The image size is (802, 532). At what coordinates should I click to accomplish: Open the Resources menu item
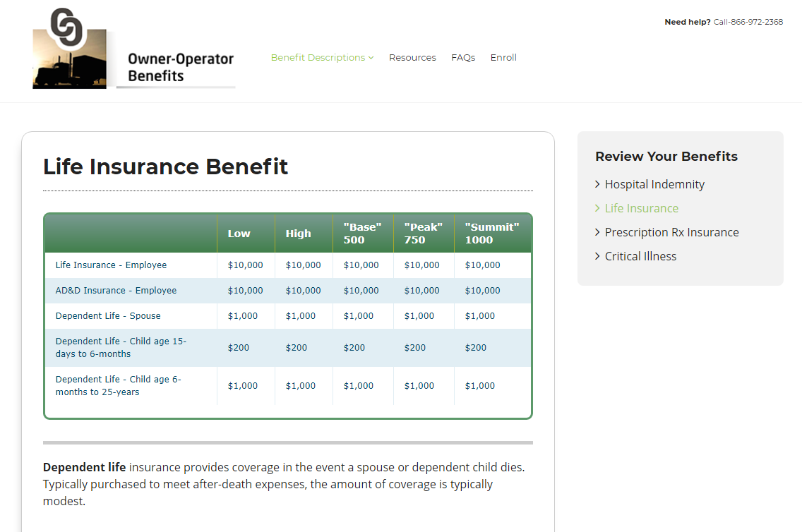click(x=412, y=58)
